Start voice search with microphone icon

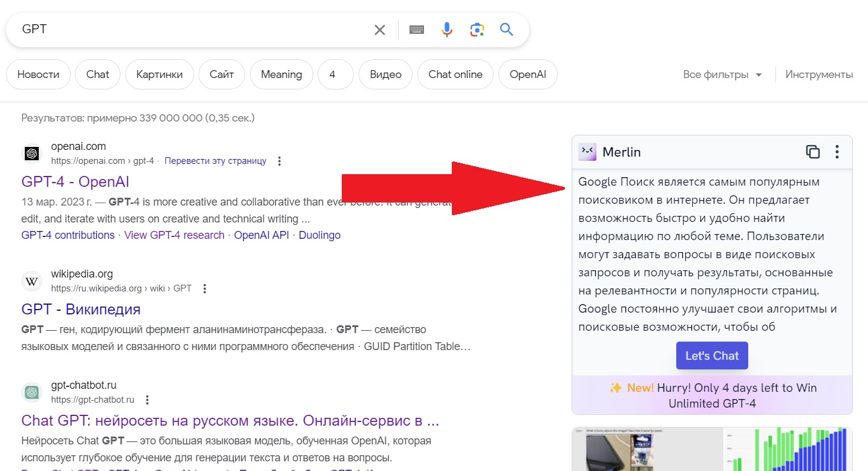(x=446, y=30)
